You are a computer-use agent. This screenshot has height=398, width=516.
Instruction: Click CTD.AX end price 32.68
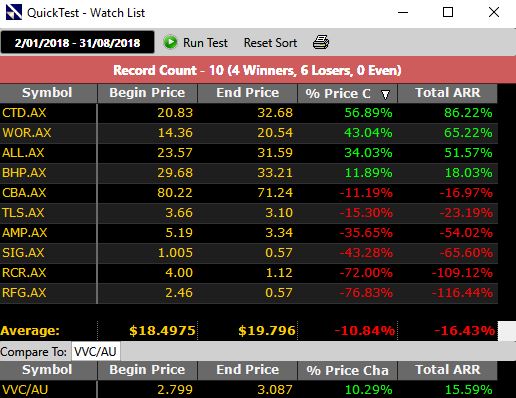(x=275, y=113)
